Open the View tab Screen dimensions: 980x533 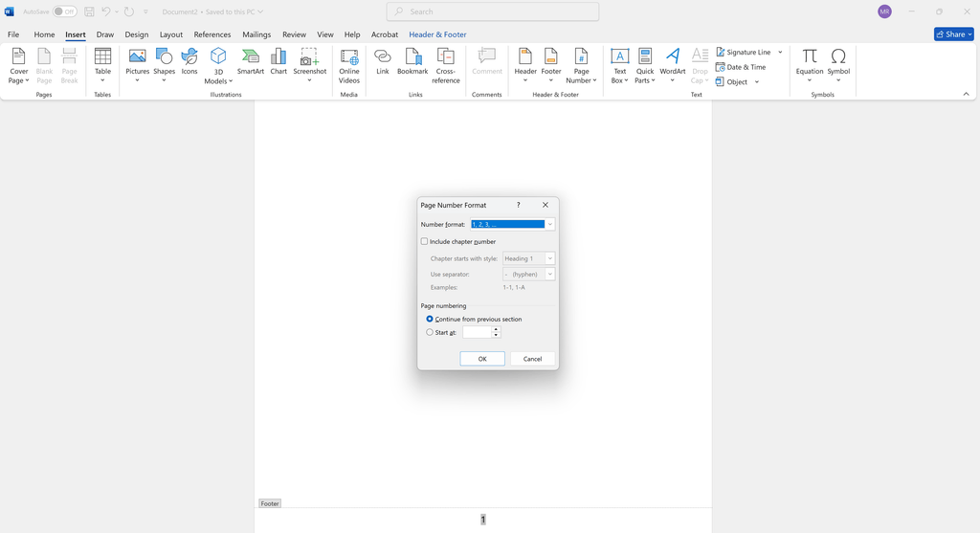pyautogui.click(x=325, y=34)
